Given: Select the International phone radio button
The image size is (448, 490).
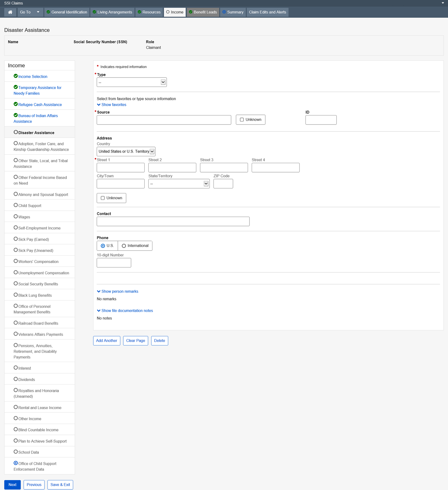Looking at the screenshot, I should pyautogui.click(x=124, y=246).
